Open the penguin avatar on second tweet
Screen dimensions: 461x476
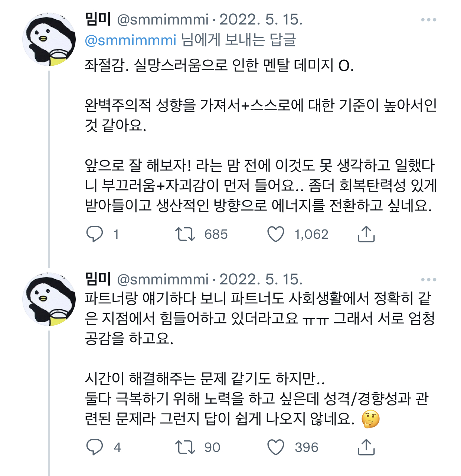[x=49, y=300]
